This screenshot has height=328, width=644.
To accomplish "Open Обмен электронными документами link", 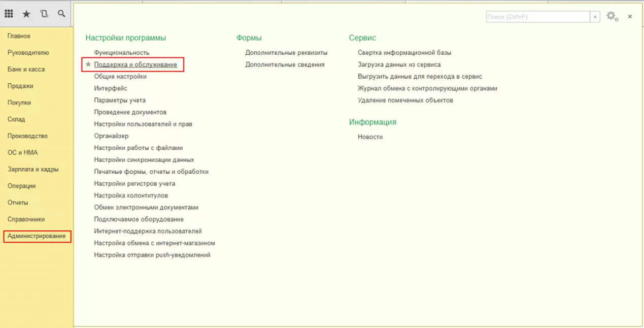I will (146, 208).
